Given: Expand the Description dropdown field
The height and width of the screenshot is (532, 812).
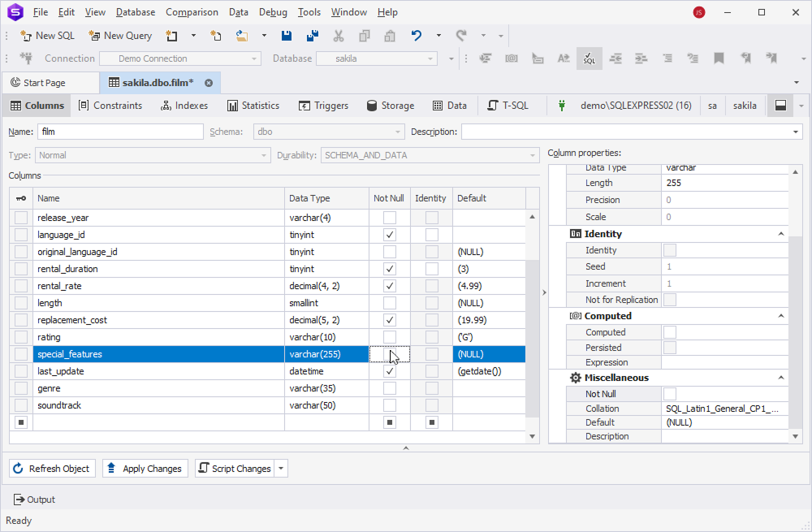Looking at the screenshot, I should tap(797, 132).
